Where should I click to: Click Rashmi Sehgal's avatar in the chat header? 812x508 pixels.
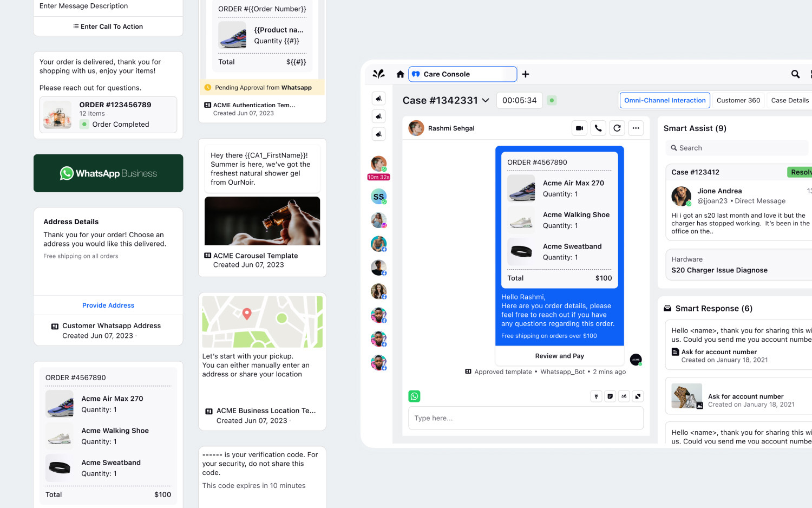pyautogui.click(x=416, y=128)
